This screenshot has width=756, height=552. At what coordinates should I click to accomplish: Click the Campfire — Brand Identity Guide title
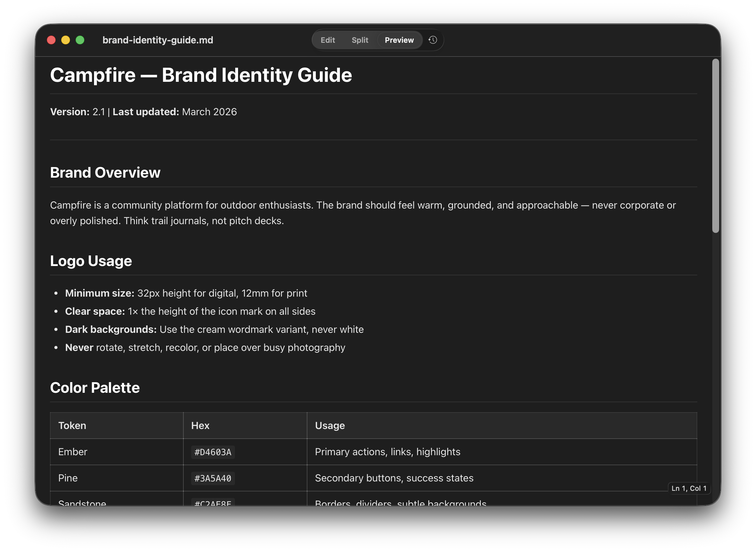pyautogui.click(x=201, y=75)
